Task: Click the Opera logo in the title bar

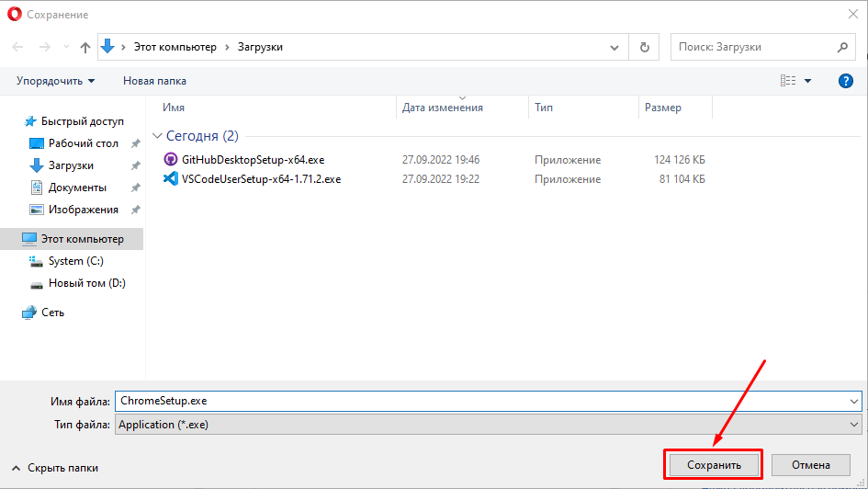Action: (x=15, y=15)
